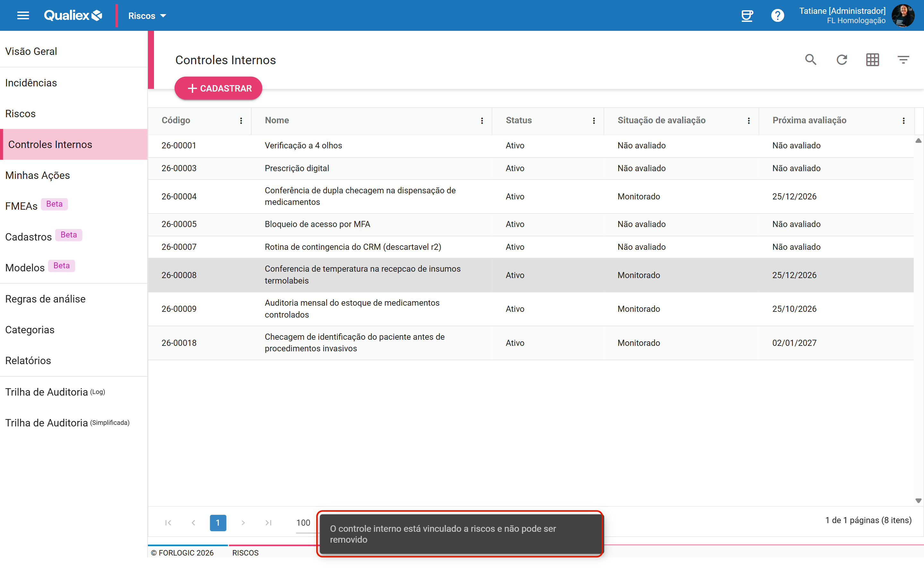924x578 pixels.
Task: Open Modelos Beta sidebar item
Action: pyautogui.click(x=74, y=267)
